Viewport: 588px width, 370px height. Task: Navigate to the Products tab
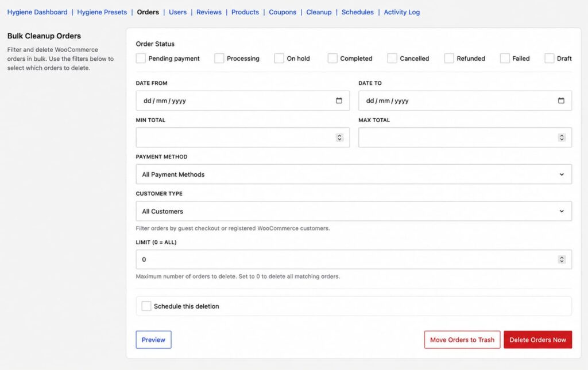(245, 12)
